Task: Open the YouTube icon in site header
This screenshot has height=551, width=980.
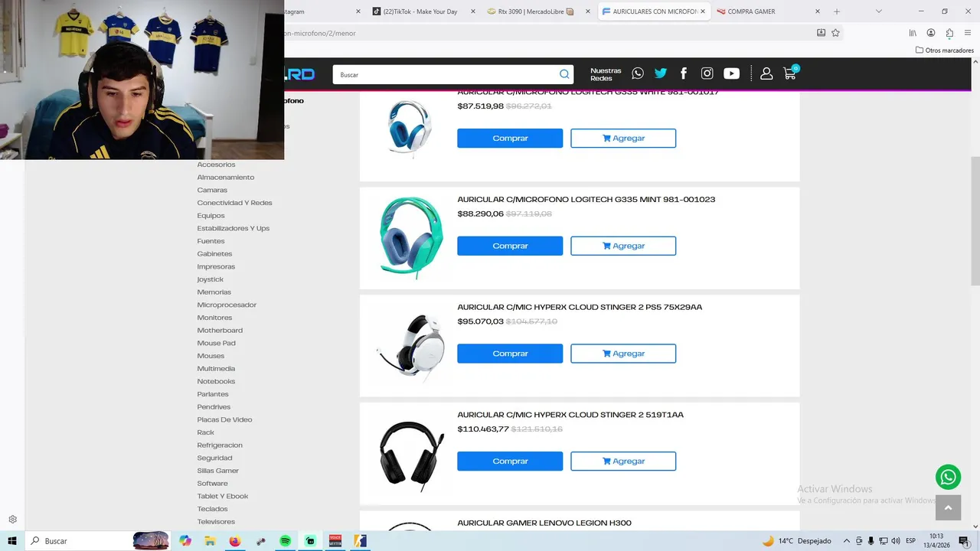Action: click(x=732, y=73)
